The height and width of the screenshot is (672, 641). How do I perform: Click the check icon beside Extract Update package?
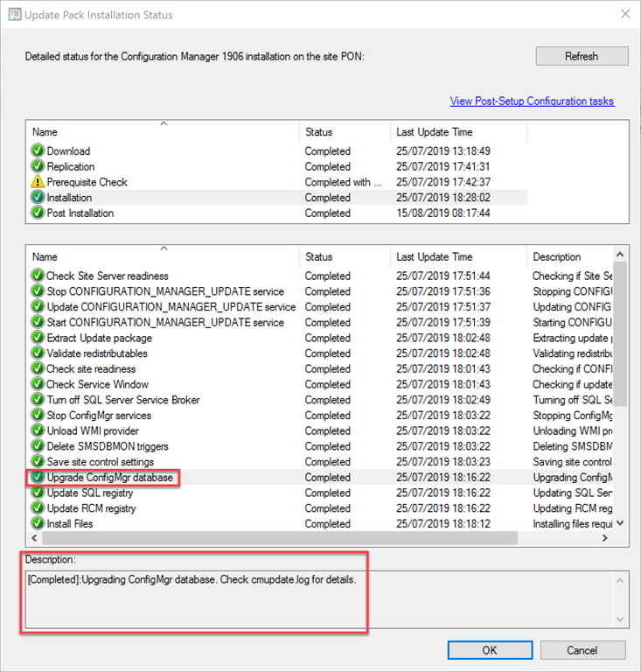tap(38, 339)
